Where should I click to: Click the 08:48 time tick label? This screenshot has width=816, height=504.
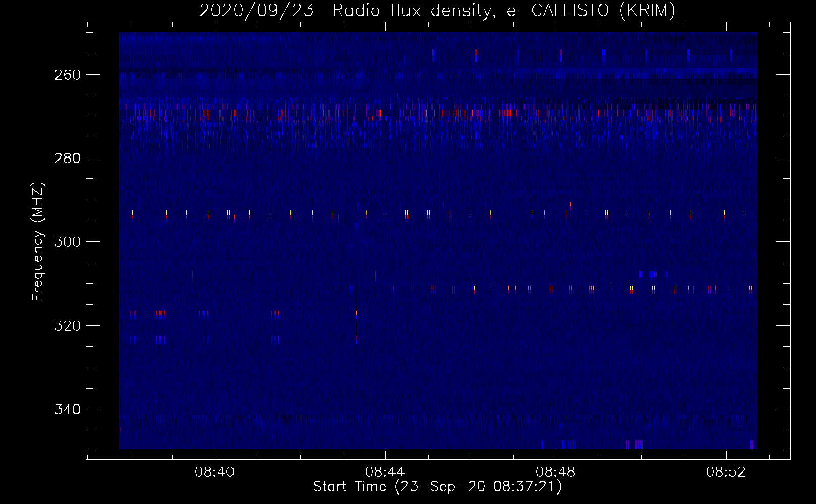click(x=556, y=472)
